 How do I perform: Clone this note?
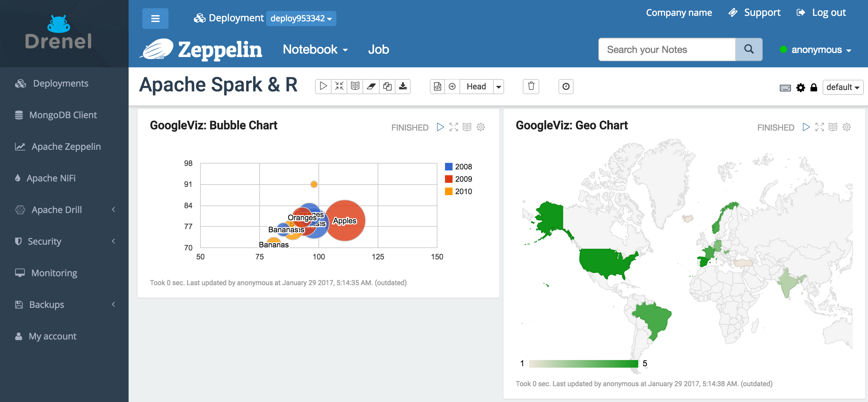(x=387, y=86)
